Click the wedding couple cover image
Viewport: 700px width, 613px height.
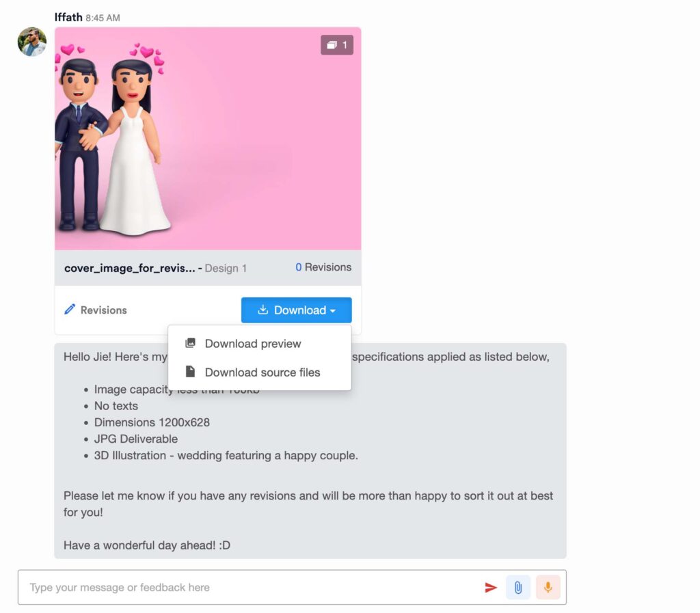tap(208, 138)
